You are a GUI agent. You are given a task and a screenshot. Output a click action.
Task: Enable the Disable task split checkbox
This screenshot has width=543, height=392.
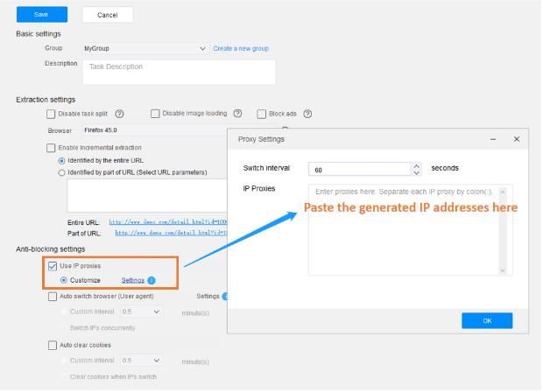(x=51, y=114)
